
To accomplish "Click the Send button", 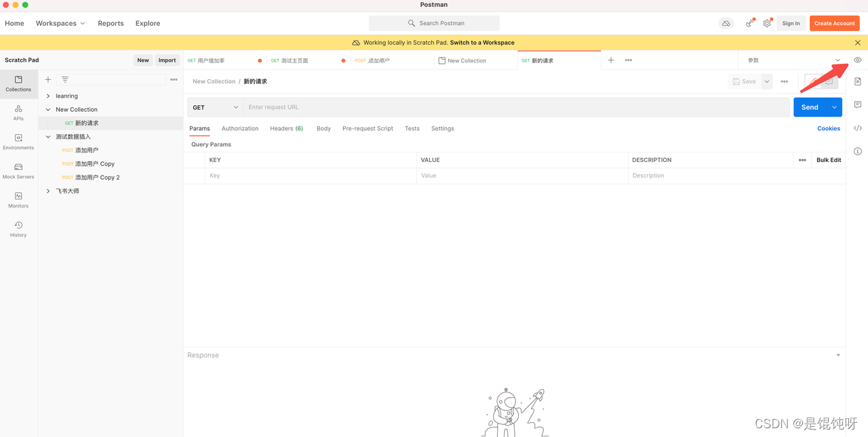I will tap(810, 107).
